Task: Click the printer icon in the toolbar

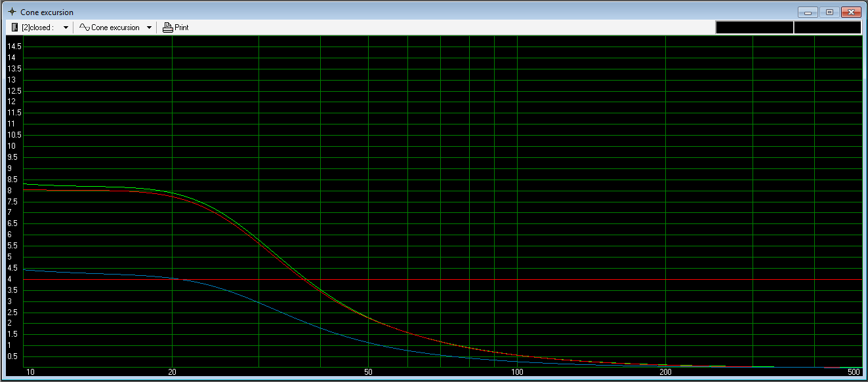Action: tap(167, 28)
